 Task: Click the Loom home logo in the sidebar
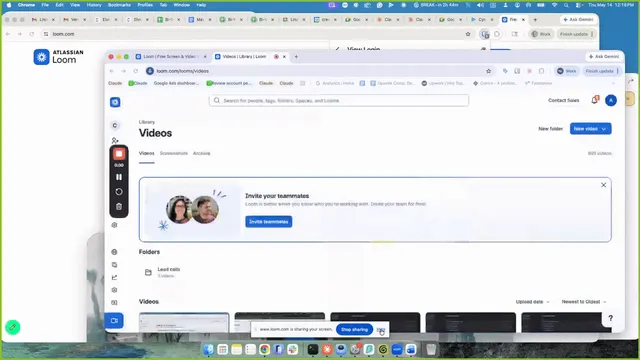[115, 102]
